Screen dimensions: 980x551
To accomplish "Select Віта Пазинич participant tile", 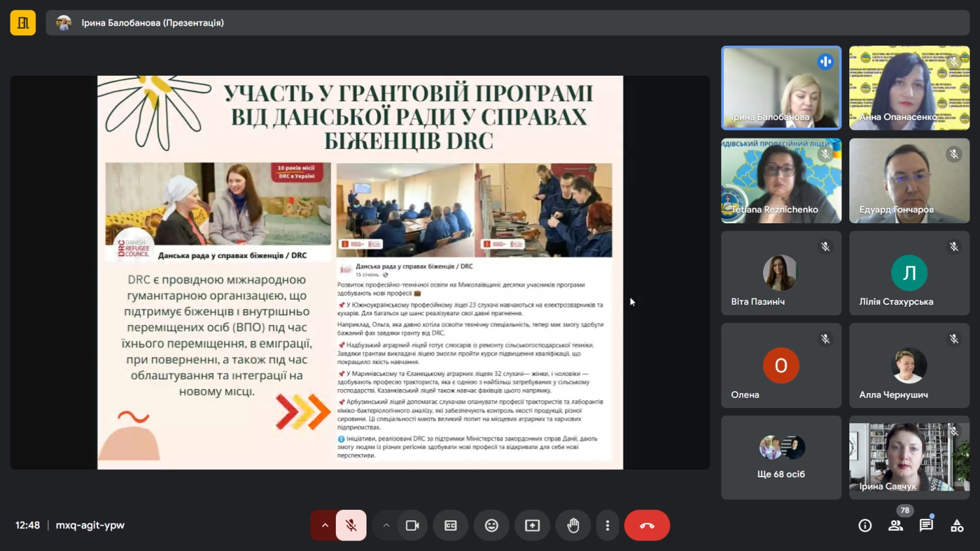I will [781, 273].
